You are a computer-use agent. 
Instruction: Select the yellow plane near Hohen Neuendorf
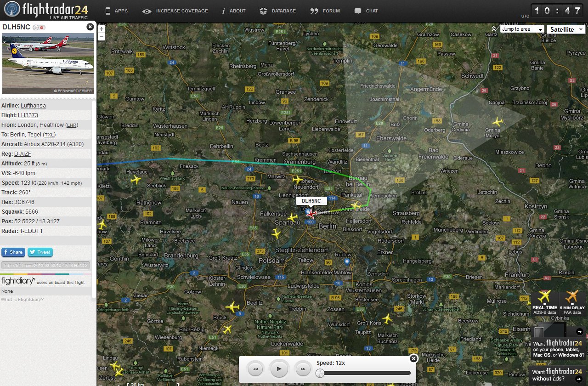pyautogui.click(x=298, y=179)
